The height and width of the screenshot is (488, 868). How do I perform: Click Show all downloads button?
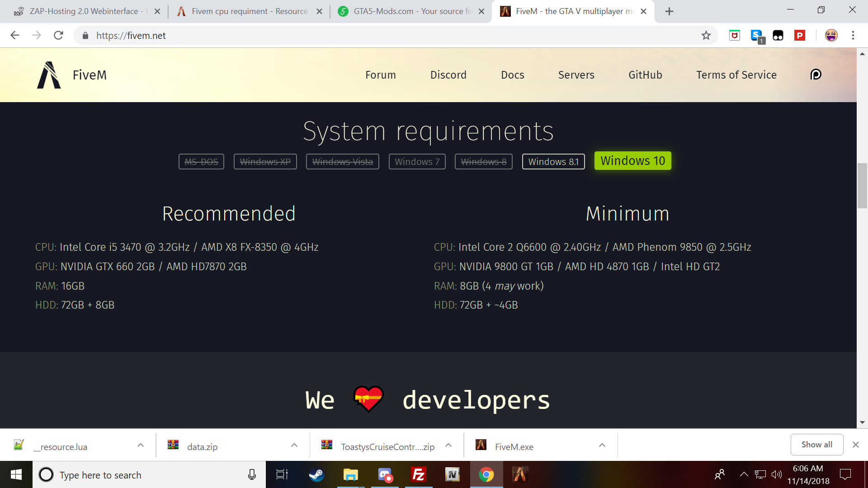(816, 445)
